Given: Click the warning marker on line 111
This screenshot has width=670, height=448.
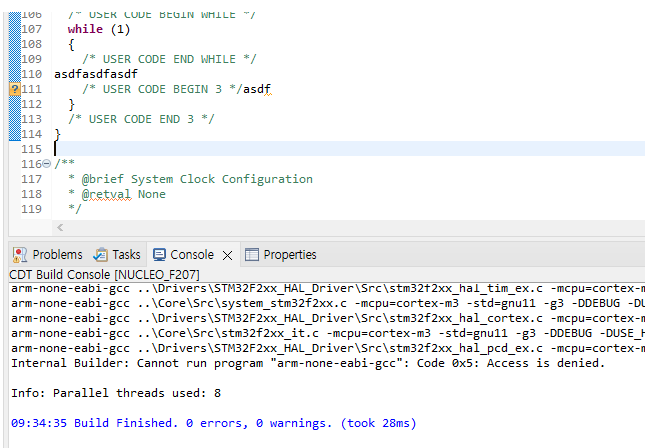Looking at the screenshot, I should 15,89.
